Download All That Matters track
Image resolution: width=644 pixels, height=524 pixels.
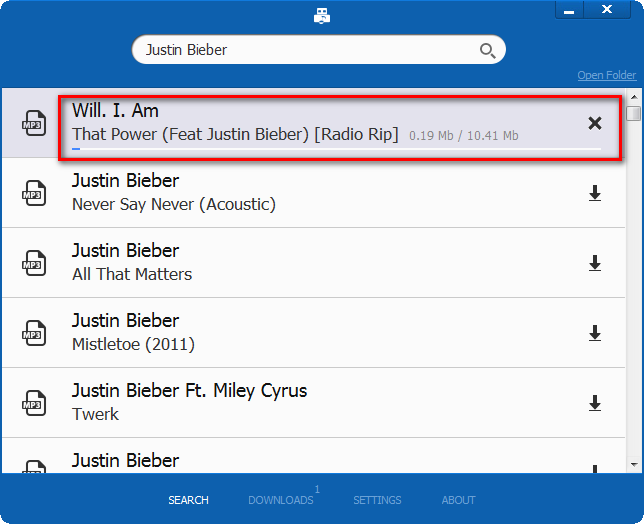tap(595, 263)
